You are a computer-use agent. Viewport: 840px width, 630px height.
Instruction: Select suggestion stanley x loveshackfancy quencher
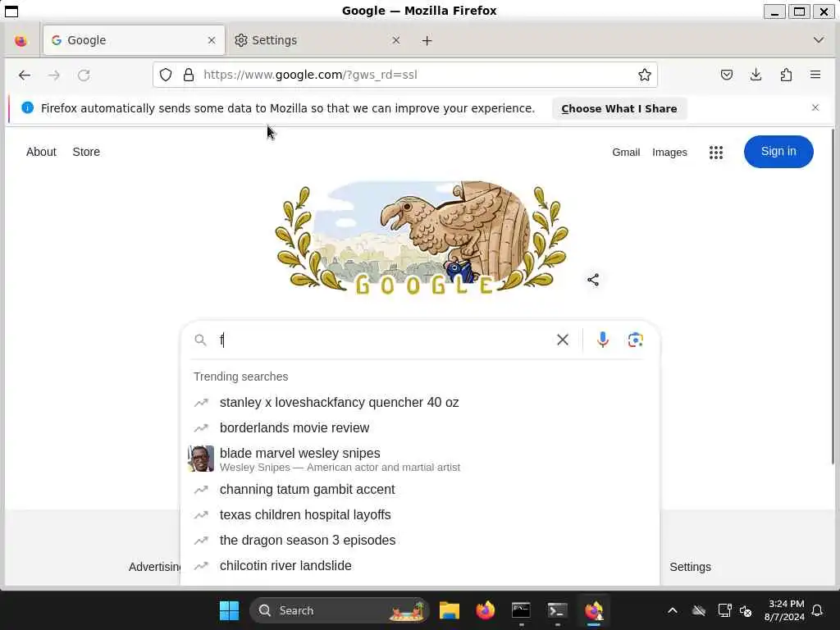point(420,402)
